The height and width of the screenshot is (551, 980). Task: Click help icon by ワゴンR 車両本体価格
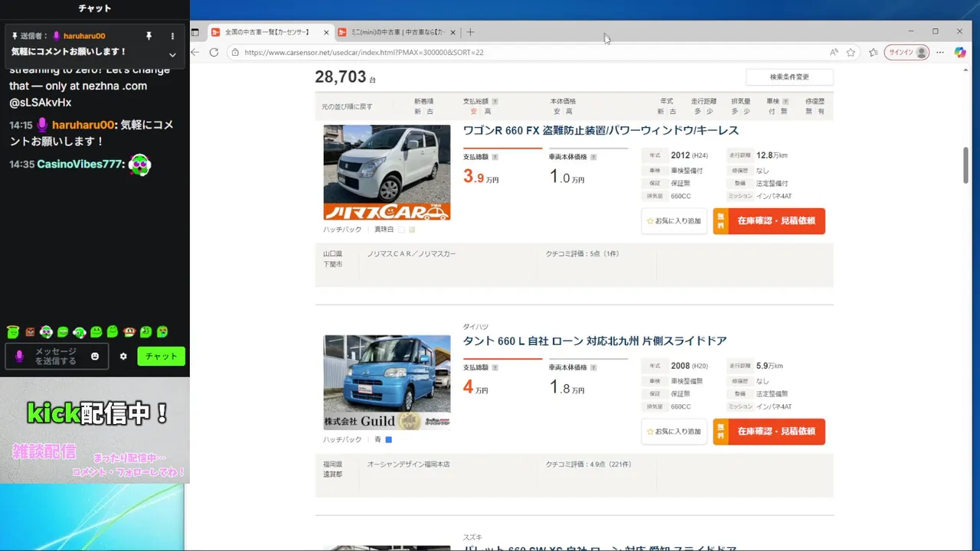[593, 157]
